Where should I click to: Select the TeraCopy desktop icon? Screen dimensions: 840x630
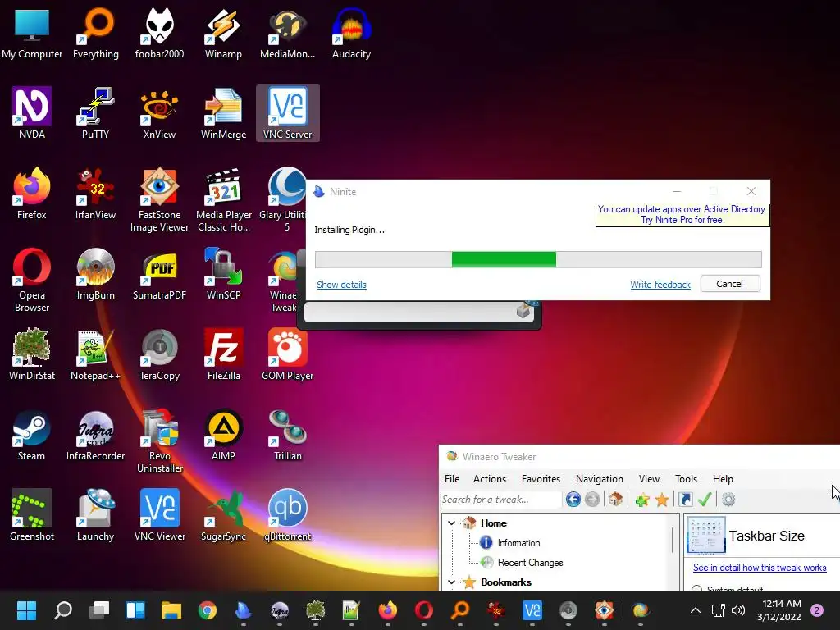(160, 354)
